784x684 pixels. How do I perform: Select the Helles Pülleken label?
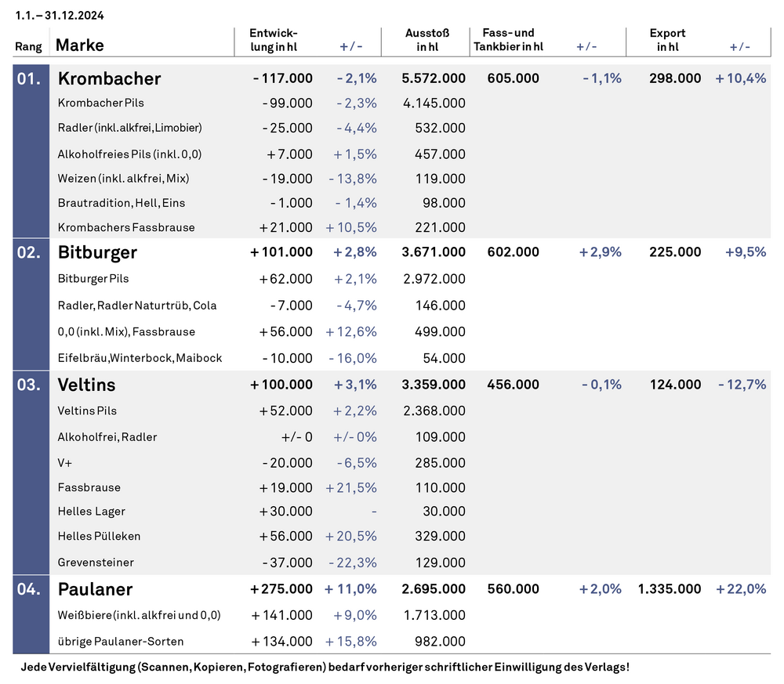[99, 536]
